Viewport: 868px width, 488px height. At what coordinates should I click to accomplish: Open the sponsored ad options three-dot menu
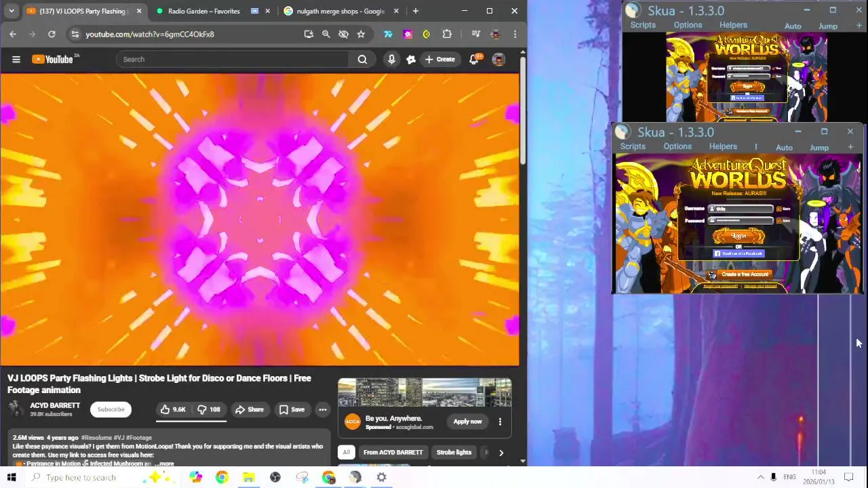(x=500, y=422)
